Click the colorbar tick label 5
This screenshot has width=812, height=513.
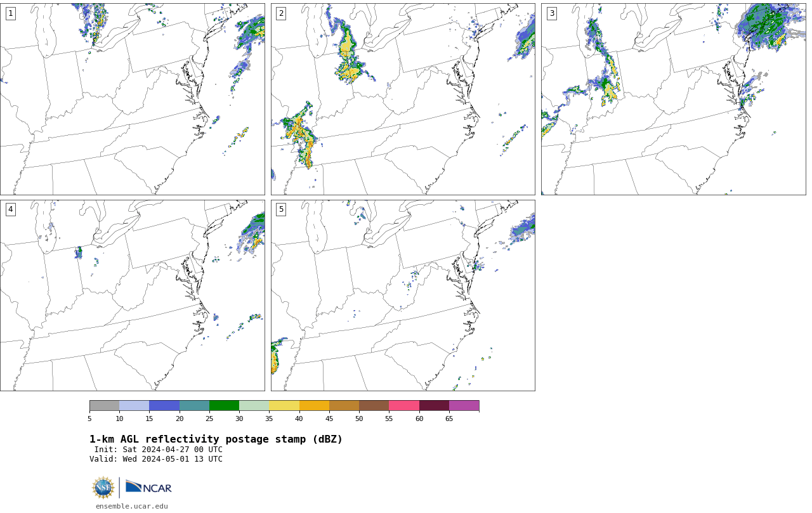click(89, 419)
